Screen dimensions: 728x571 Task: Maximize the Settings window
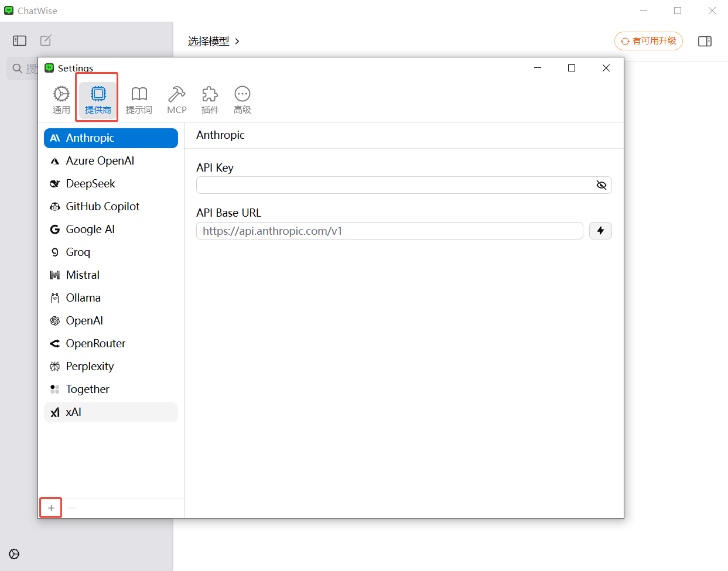click(572, 68)
